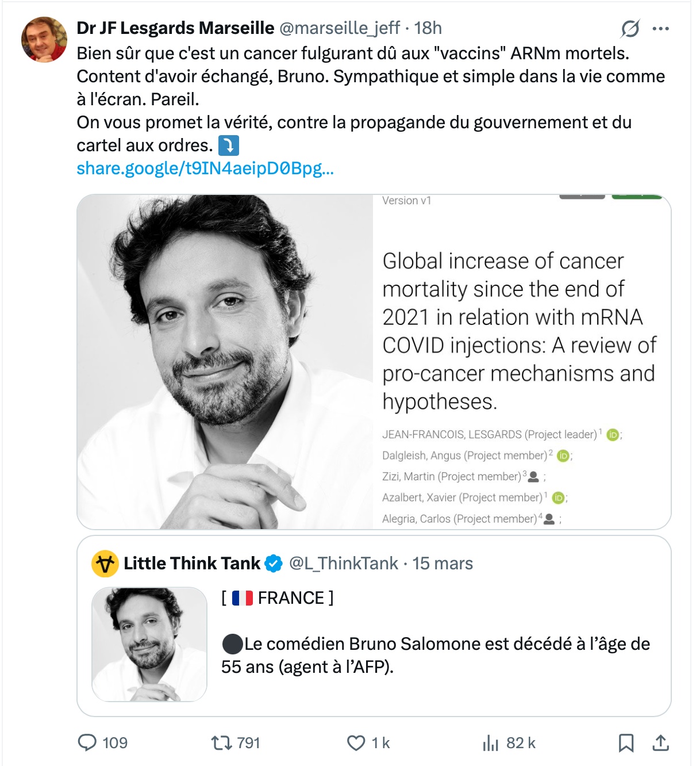The height and width of the screenshot is (766, 700).
Task: Open Dr JF Lesgards profile avatar
Action: pos(44,40)
